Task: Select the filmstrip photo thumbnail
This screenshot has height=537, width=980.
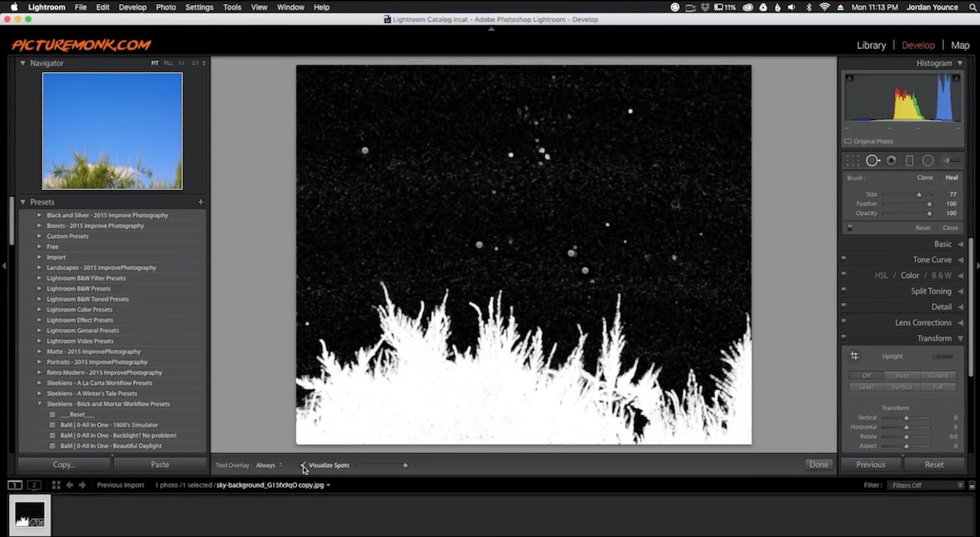Action: pos(30,514)
